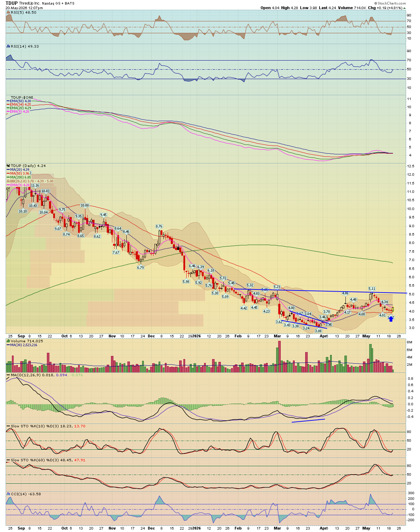The width and height of the screenshot is (420, 532).
Task: Click the 10.10 price low annotation
Action: (x=23, y=211)
